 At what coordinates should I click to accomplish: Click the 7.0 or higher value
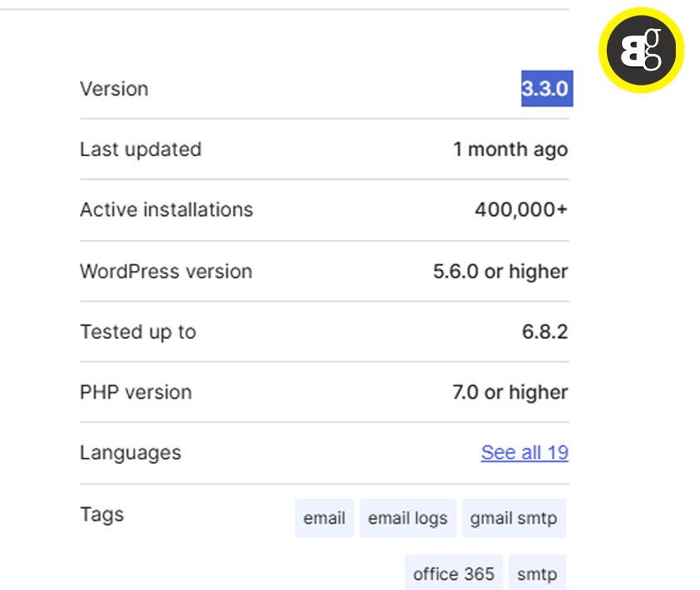[510, 392]
